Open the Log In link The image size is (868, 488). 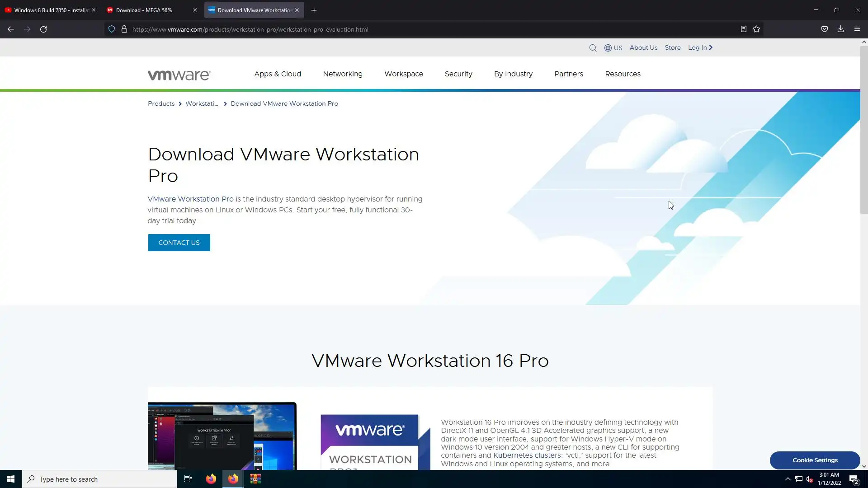[x=700, y=48]
